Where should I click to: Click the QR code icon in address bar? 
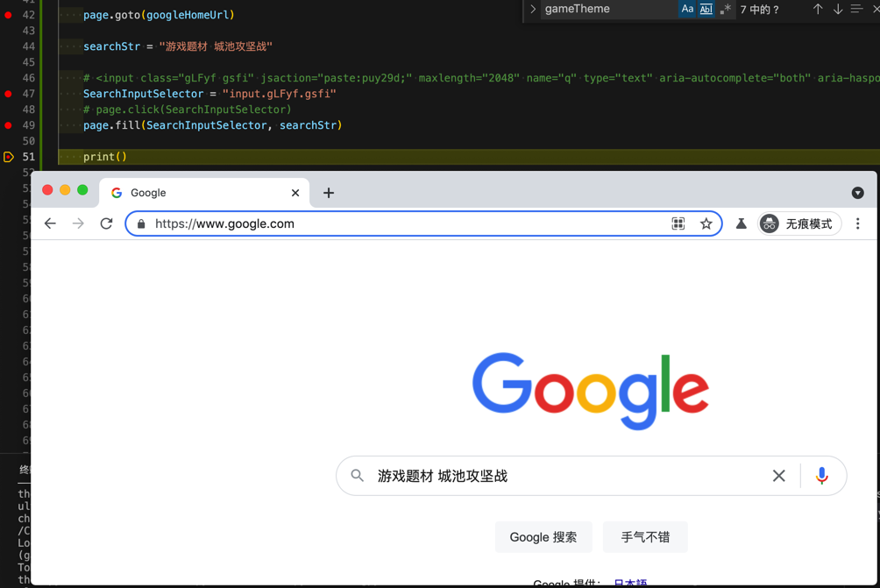pos(678,223)
